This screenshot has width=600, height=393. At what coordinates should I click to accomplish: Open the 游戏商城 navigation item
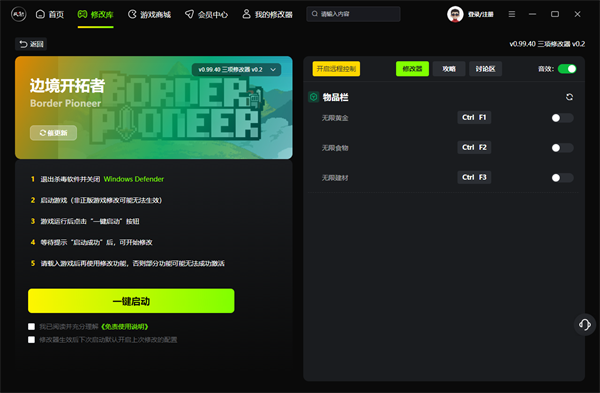click(150, 15)
